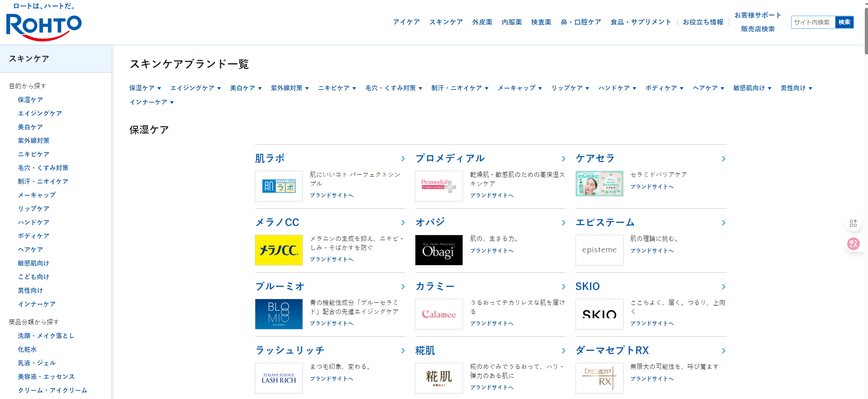
Task: Expand the 紫外線対策 category dropdown
Action: pos(290,88)
